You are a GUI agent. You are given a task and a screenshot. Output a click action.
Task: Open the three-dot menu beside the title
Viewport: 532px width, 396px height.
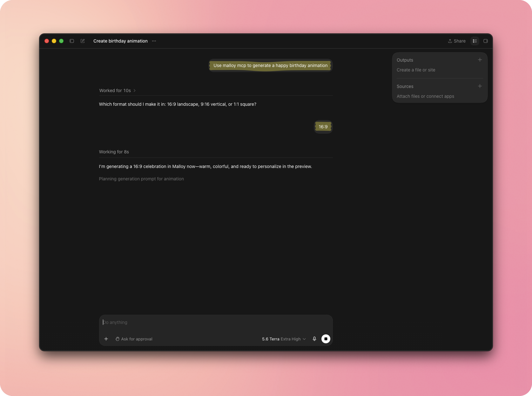tap(154, 41)
